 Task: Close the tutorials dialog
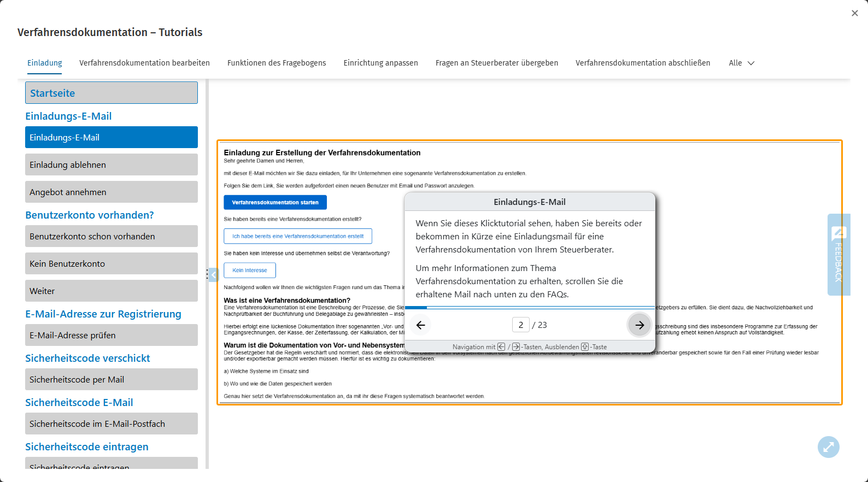click(855, 13)
